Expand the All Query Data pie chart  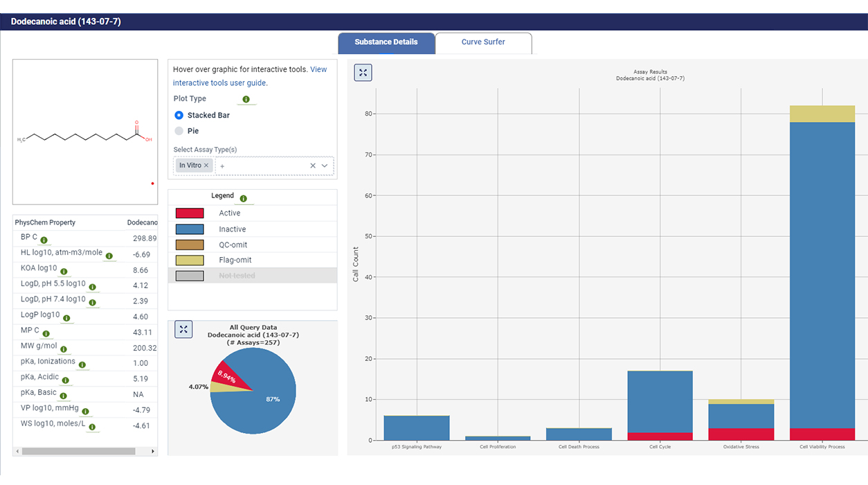(x=183, y=329)
